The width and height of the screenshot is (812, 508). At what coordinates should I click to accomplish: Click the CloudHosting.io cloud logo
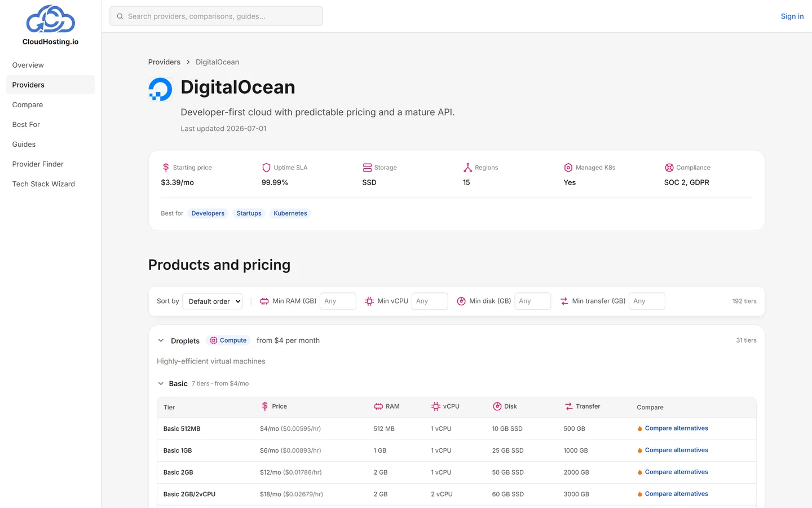50,19
